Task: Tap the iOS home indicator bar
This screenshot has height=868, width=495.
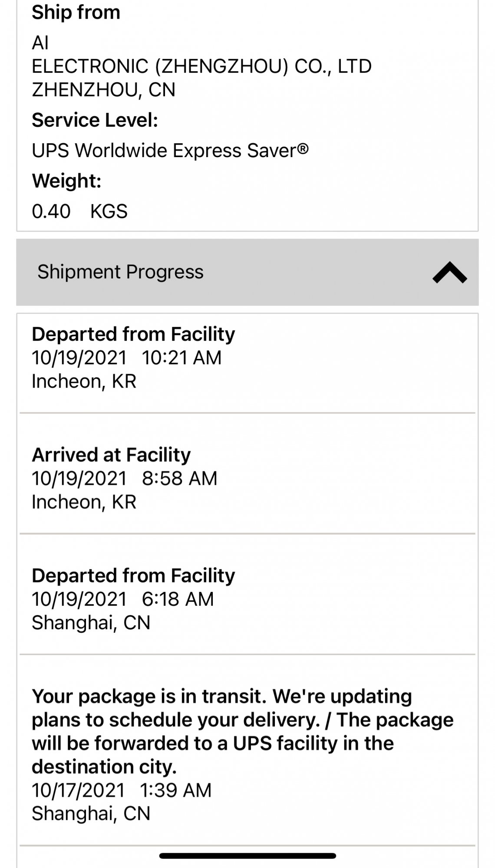Action: [x=247, y=856]
